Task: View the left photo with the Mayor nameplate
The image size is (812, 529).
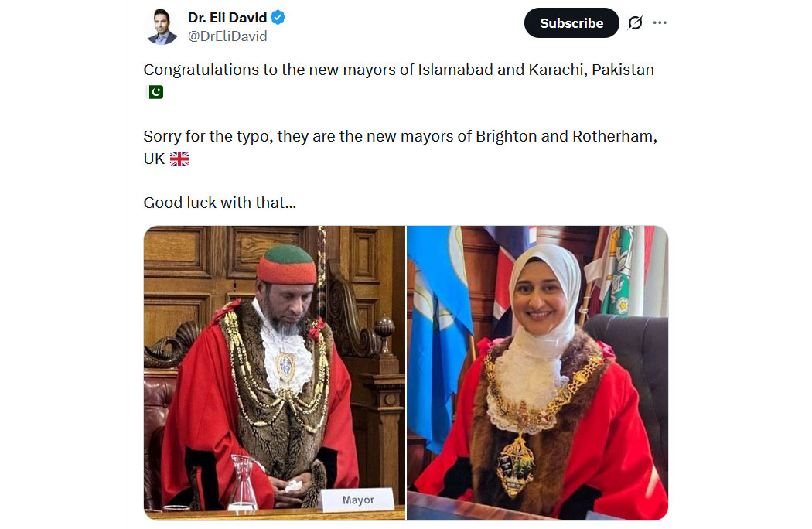Action: (275, 373)
